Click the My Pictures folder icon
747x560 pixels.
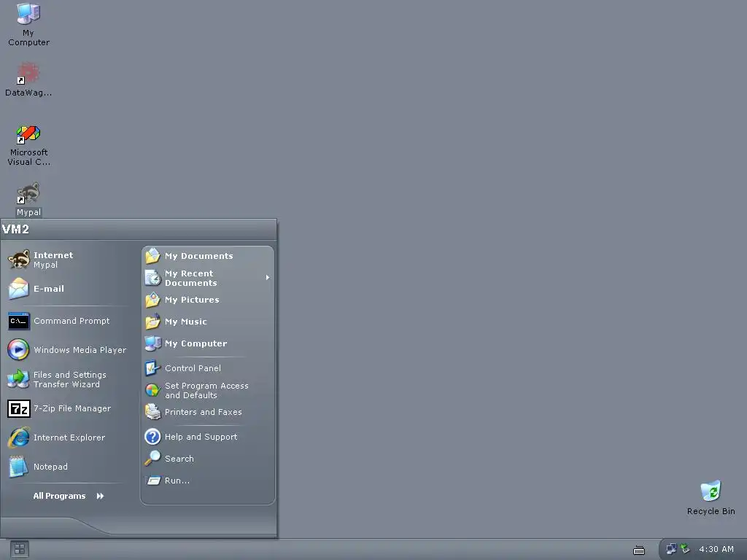click(152, 300)
